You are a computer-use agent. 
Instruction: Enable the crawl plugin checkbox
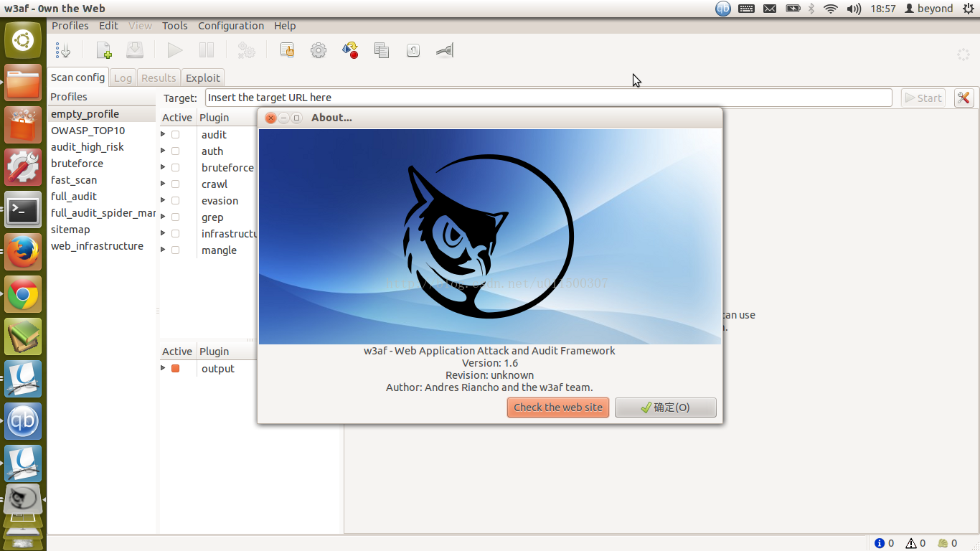point(175,184)
